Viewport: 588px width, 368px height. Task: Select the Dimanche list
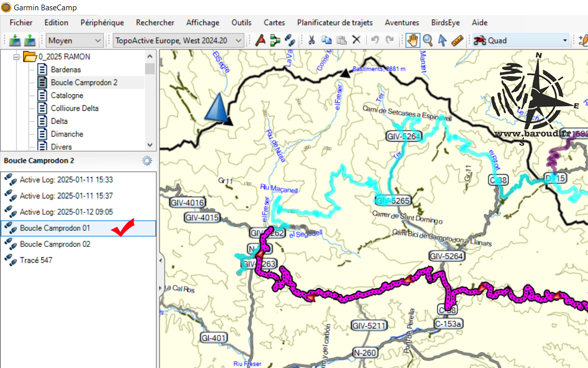coord(67,134)
